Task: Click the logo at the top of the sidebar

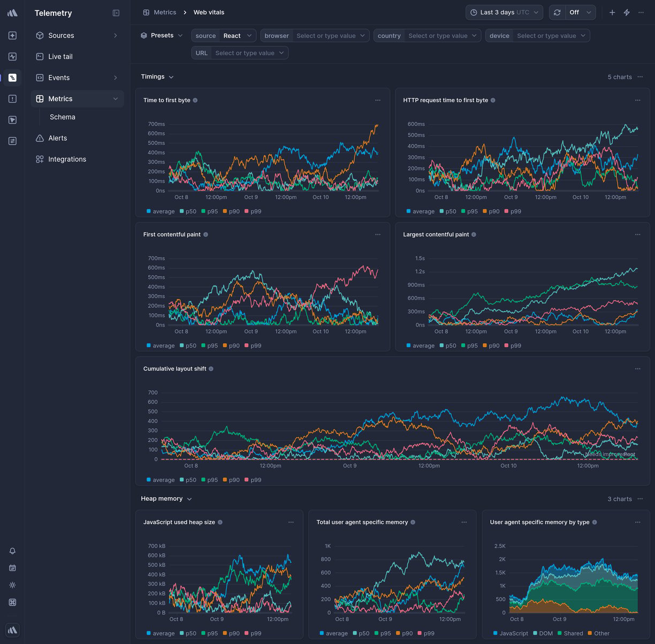Action: [12, 13]
